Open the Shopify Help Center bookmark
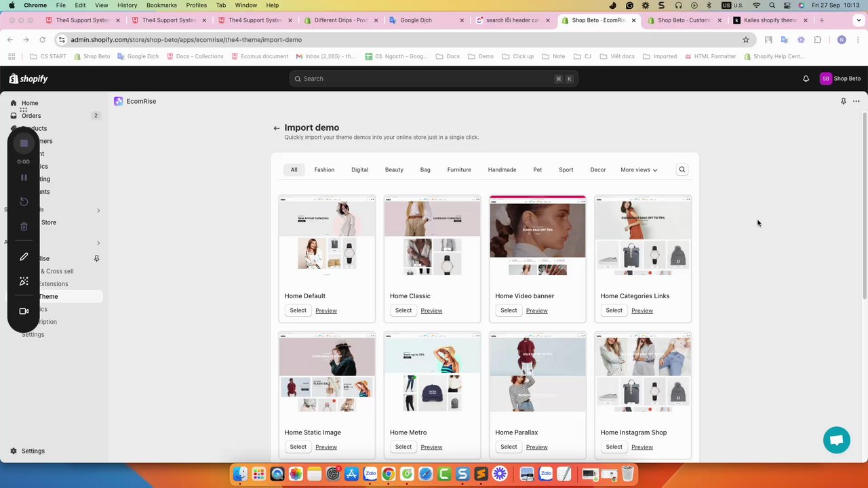This screenshot has width=868, height=488. tap(773, 56)
